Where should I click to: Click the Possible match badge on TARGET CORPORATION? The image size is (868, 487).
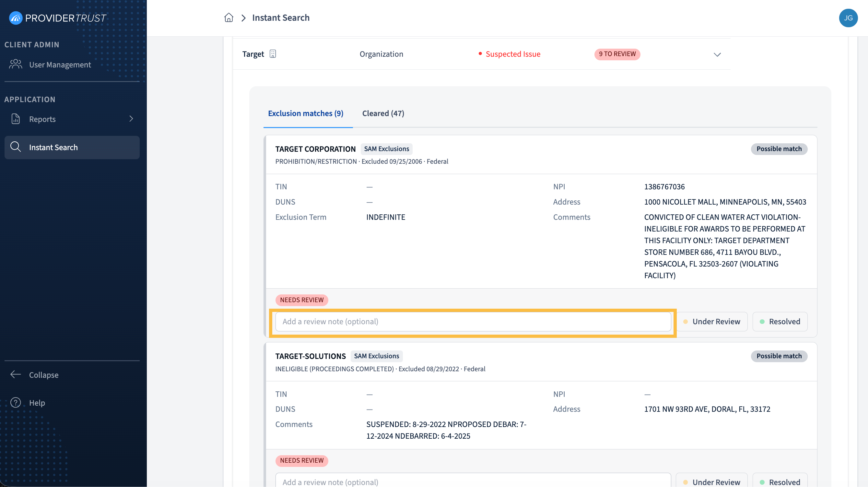pyautogui.click(x=779, y=149)
